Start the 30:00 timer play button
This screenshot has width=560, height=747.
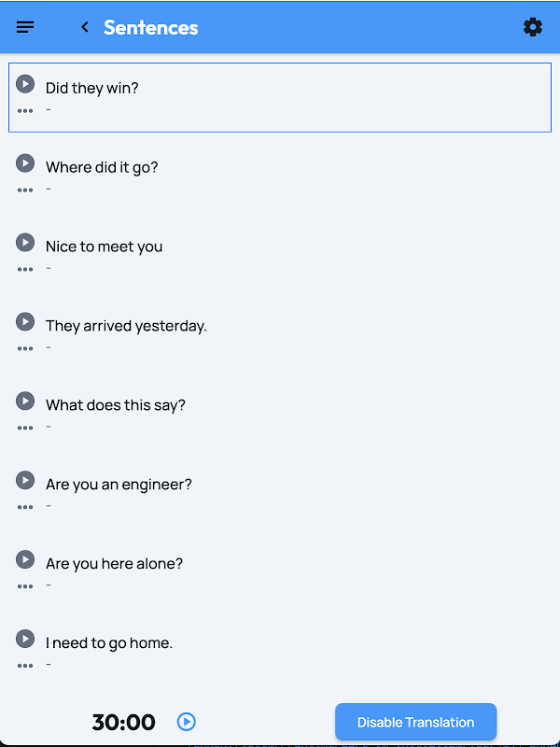187,722
